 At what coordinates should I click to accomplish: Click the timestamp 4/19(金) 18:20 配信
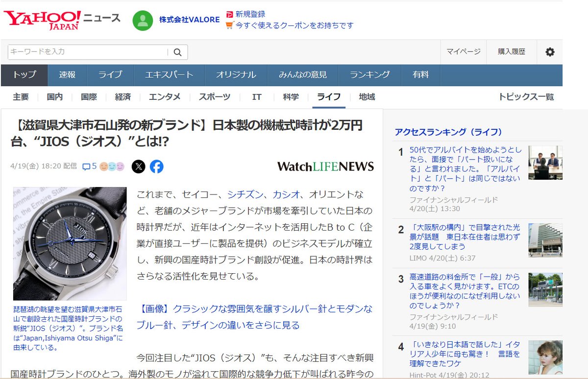(x=43, y=166)
